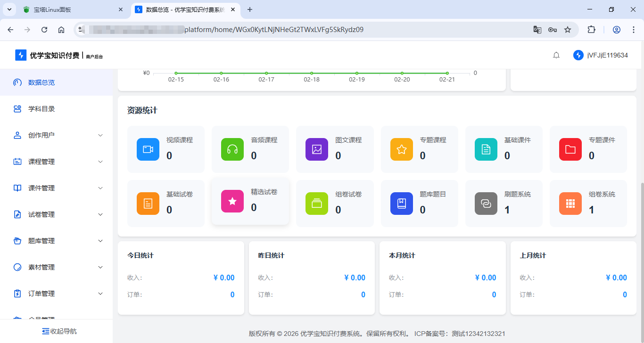The image size is (644, 343).
Task: Click the purple 图文课程 image icon
Action: pyautogui.click(x=317, y=149)
